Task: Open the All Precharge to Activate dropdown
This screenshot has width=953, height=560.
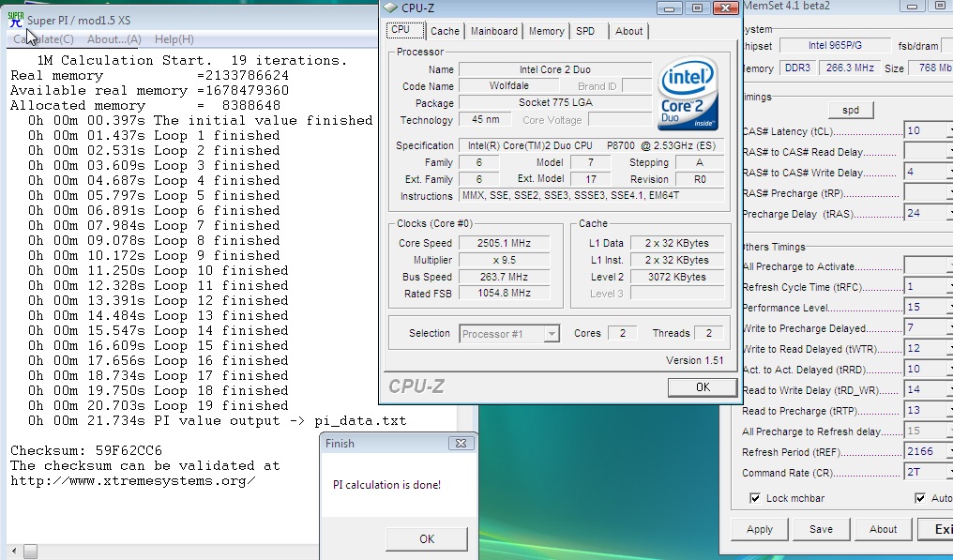Action: pos(949,266)
